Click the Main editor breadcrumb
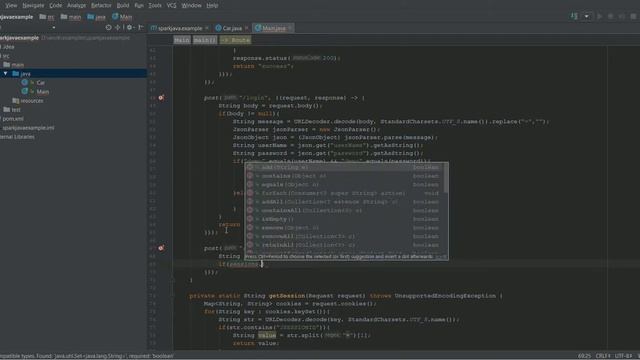640x360 pixels. coord(182,40)
